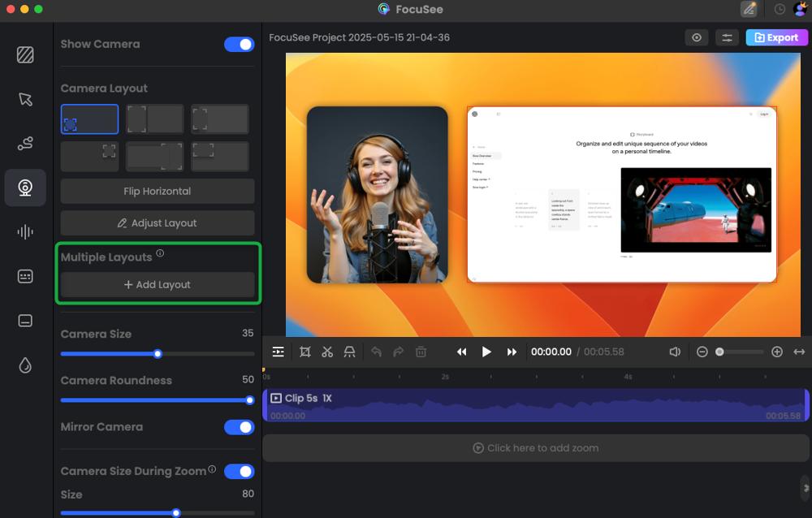Adjust the Camera Roundness slider

(158, 400)
